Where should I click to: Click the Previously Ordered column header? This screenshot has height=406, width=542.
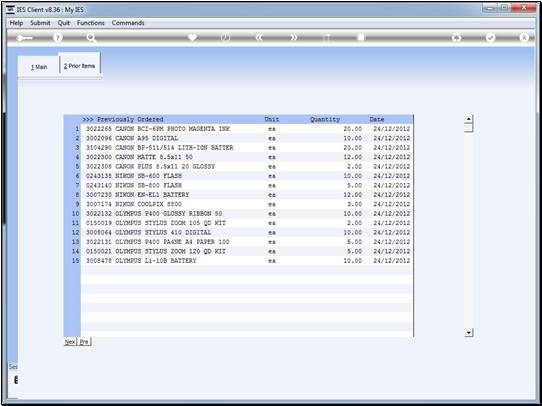[x=123, y=119]
